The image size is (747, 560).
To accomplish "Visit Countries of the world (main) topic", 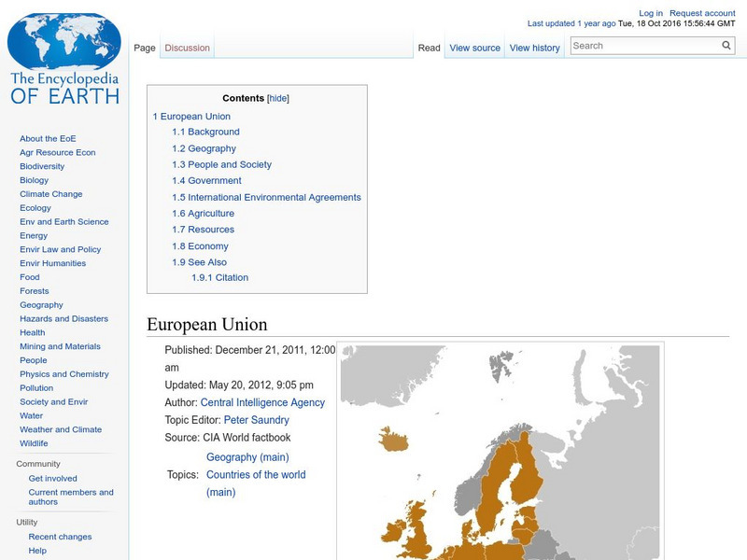I will [255, 474].
